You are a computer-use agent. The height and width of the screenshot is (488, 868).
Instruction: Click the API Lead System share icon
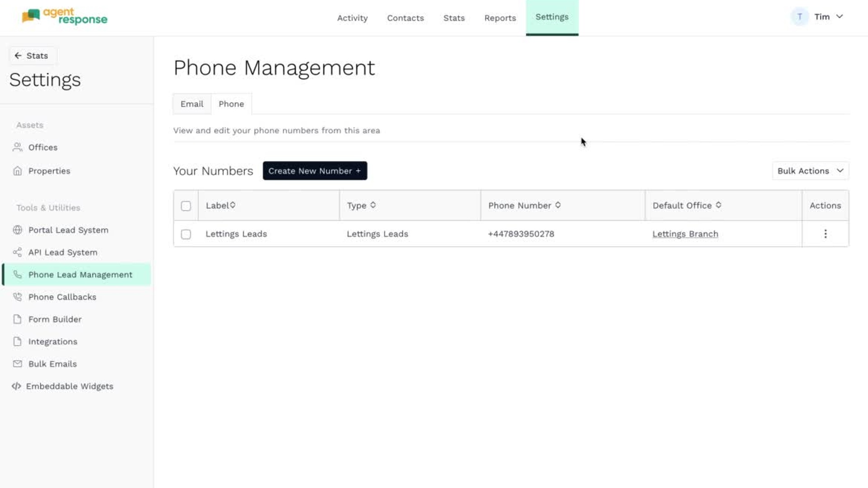coord(17,252)
